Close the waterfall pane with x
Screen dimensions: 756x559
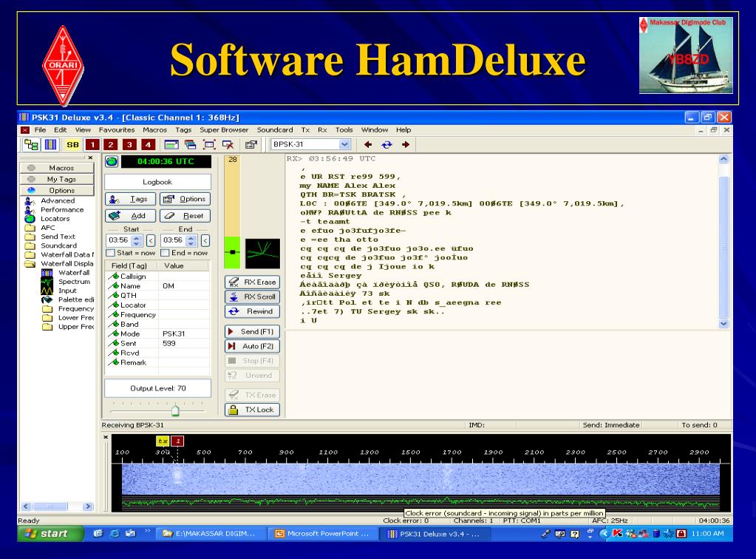[106, 437]
